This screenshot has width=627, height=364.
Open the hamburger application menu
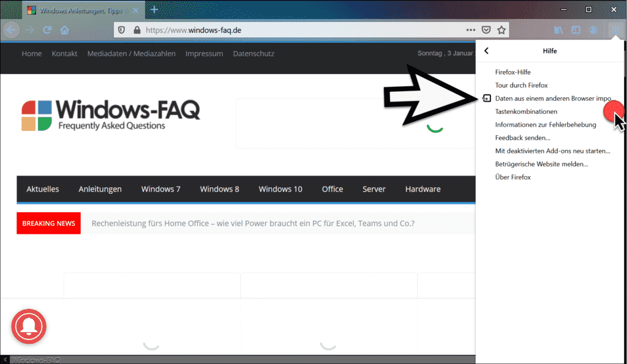click(615, 30)
